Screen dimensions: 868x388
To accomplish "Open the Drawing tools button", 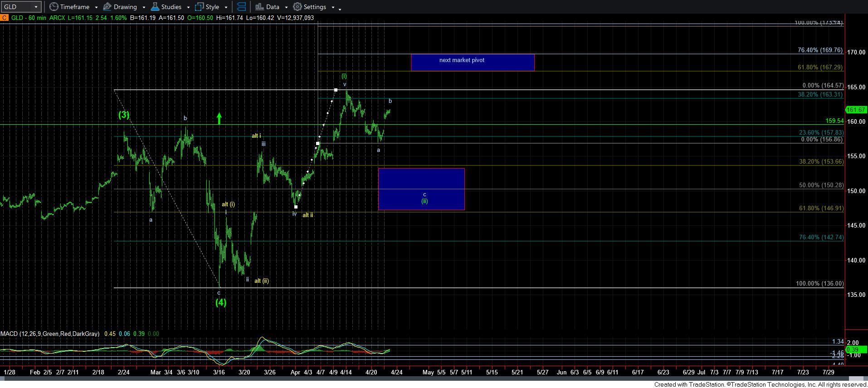I will coord(120,7).
